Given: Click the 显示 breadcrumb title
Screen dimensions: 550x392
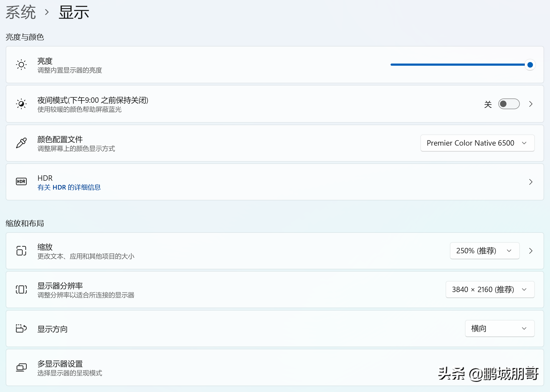Looking at the screenshot, I should (x=74, y=12).
